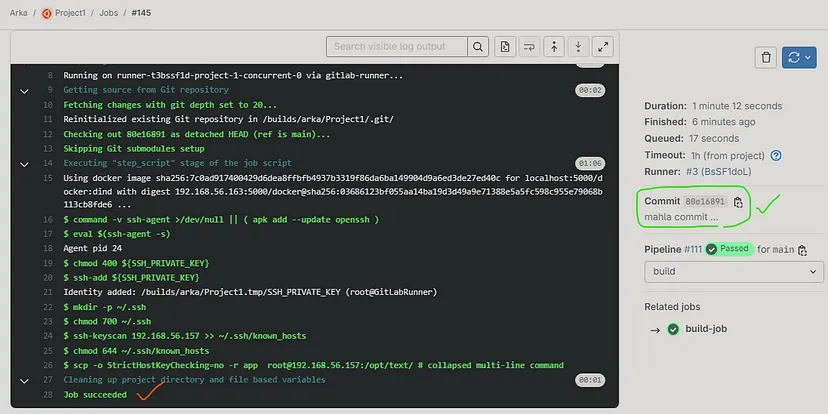Navigate to Jobs breadcrumb link
This screenshot has height=414, width=828.
point(108,13)
